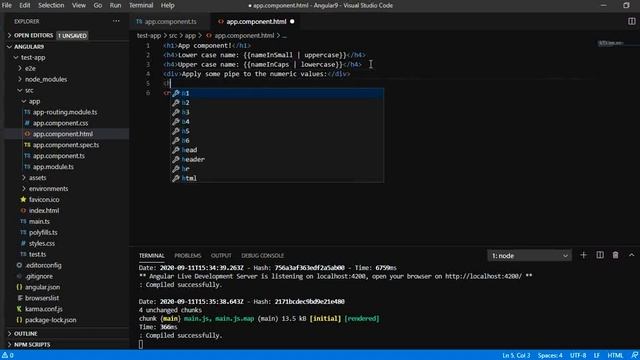This screenshot has width=640, height=360.
Task: Select h4 autocomplete suggestion
Action: point(277,122)
